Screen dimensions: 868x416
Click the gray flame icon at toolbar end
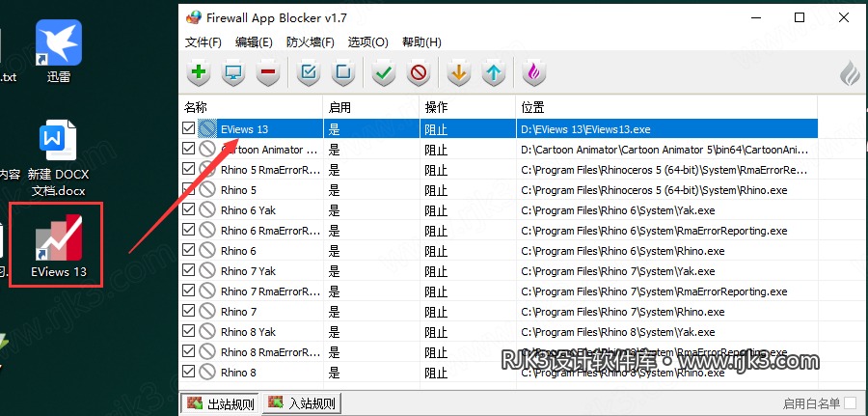(x=851, y=73)
